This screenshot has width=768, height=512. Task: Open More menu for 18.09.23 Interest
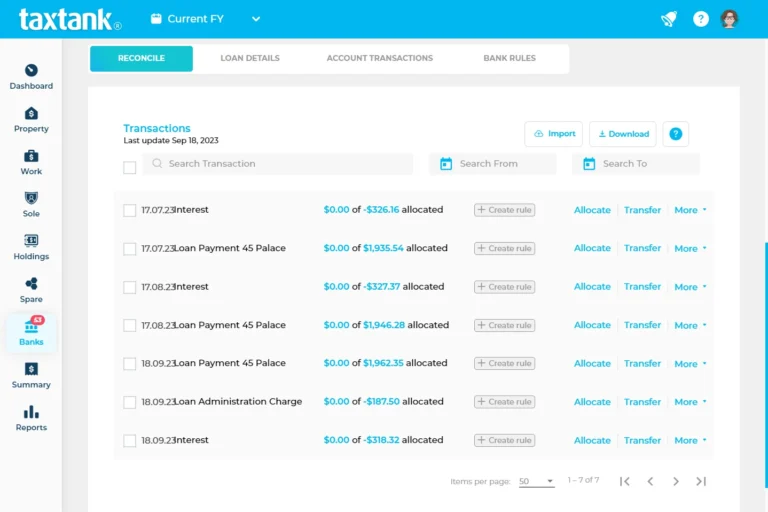[x=690, y=440]
